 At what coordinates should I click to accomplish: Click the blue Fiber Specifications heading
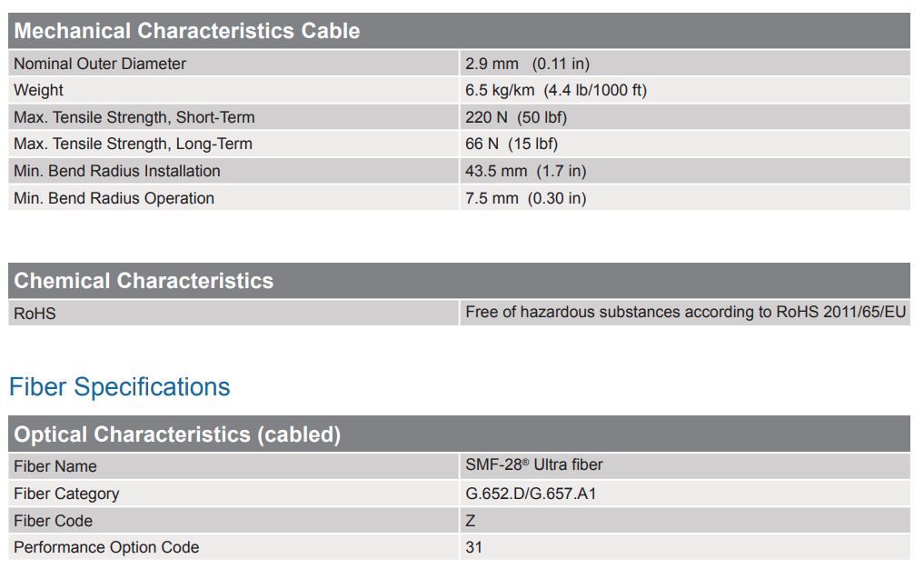(x=119, y=387)
